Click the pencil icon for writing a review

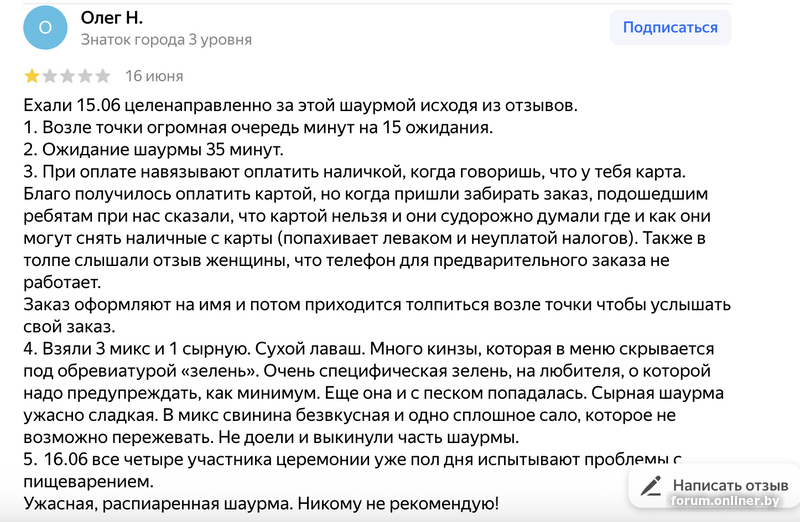pyautogui.click(x=651, y=486)
